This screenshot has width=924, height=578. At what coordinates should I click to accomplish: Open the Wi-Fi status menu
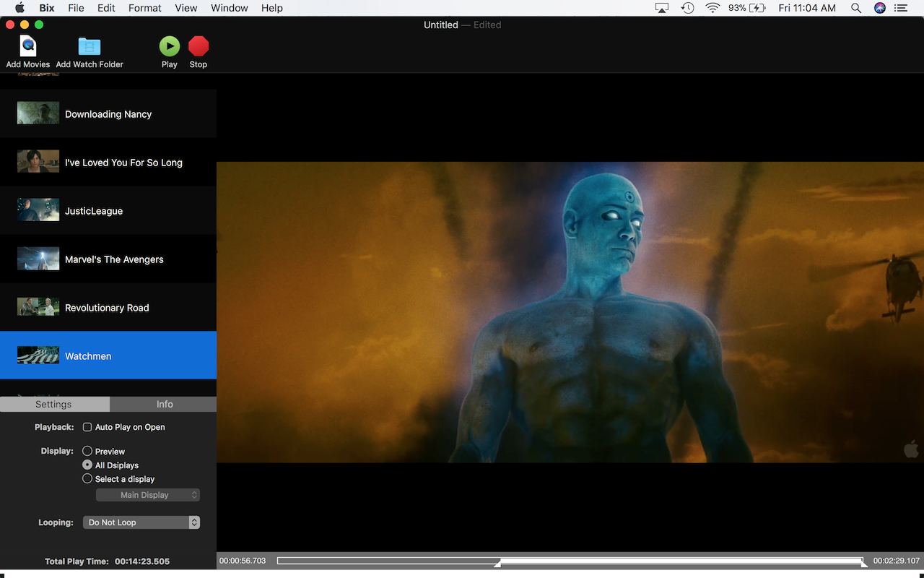713,8
